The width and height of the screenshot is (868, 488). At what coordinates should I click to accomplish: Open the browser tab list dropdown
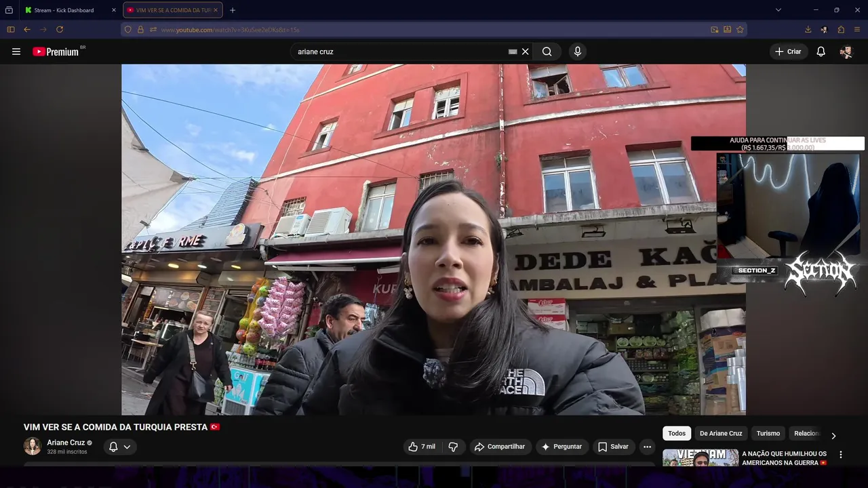(778, 10)
